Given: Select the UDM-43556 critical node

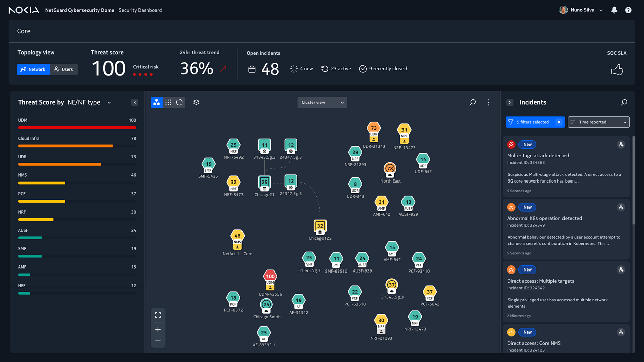Looking at the screenshot, I should point(270,280).
